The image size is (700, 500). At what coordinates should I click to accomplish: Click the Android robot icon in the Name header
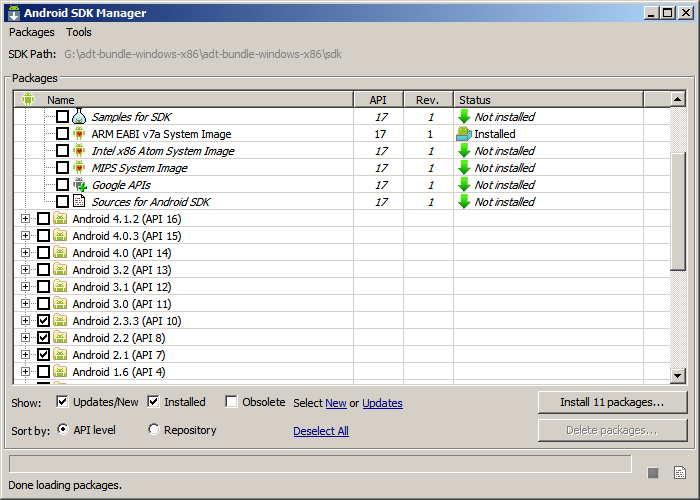click(28, 99)
